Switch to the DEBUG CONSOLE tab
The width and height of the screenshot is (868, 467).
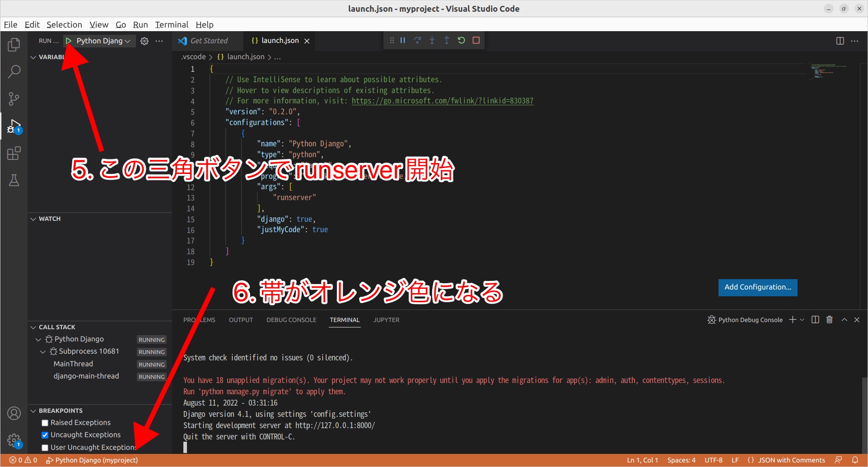(291, 320)
